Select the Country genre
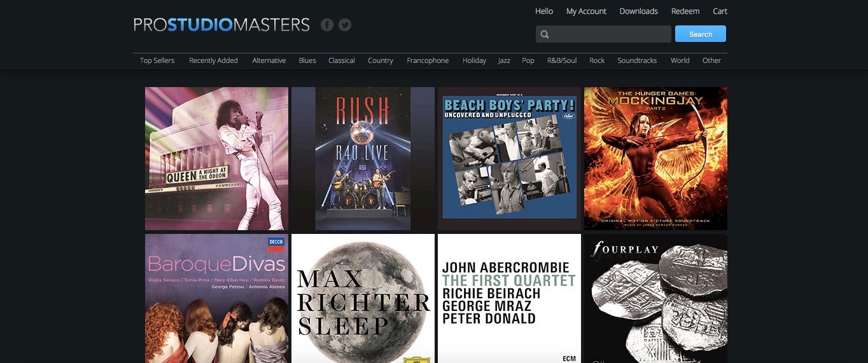The image size is (868, 363). coord(381,60)
